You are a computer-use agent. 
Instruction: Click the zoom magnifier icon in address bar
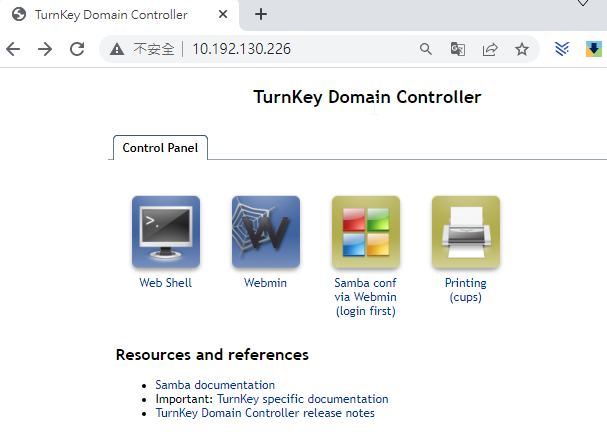[425, 49]
